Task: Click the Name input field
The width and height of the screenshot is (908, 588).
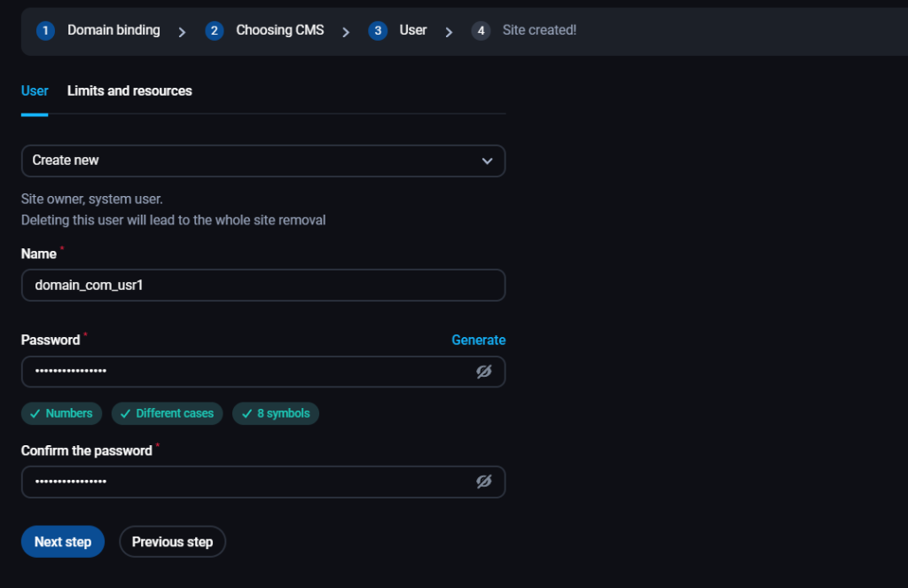Action: (x=262, y=286)
